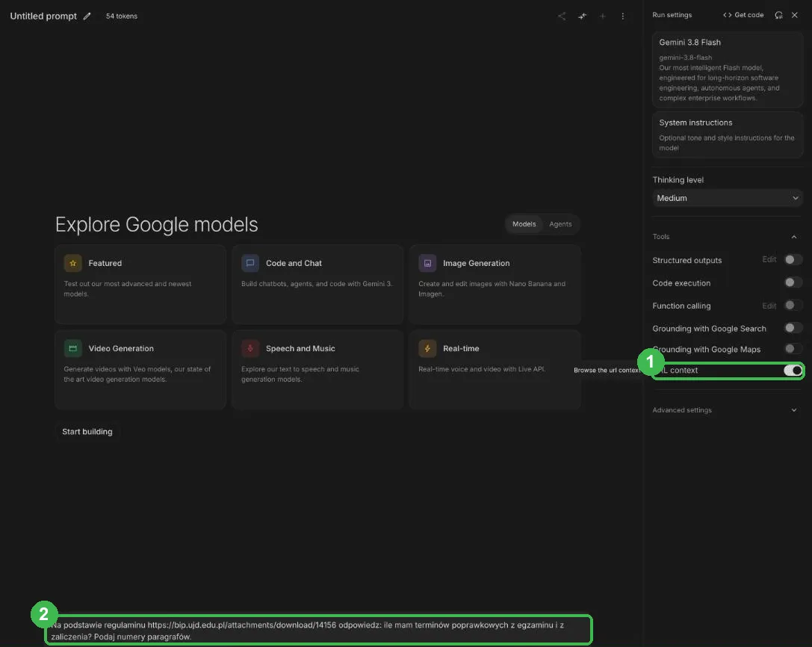812x647 pixels.
Task: Open the three-dot more options menu
Action: click(x=622, y=16)
